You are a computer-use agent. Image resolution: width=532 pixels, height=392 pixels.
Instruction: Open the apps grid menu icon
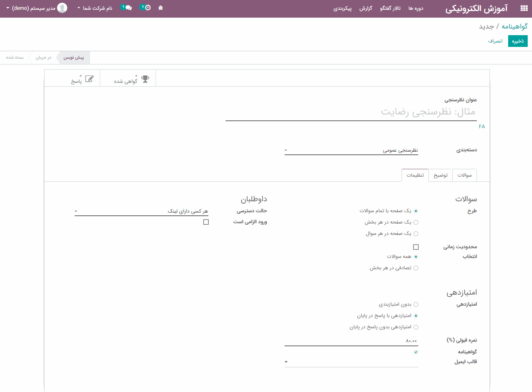(x=524, y=8)
